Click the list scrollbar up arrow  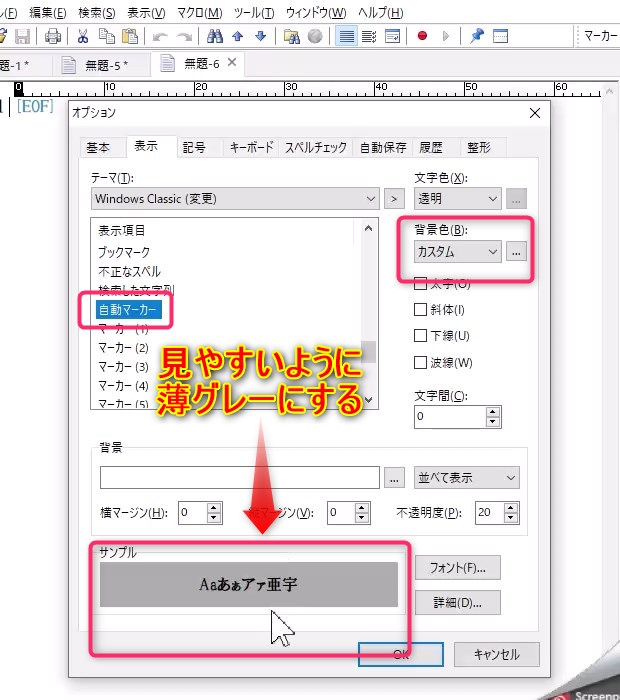[x=368, y=229]
